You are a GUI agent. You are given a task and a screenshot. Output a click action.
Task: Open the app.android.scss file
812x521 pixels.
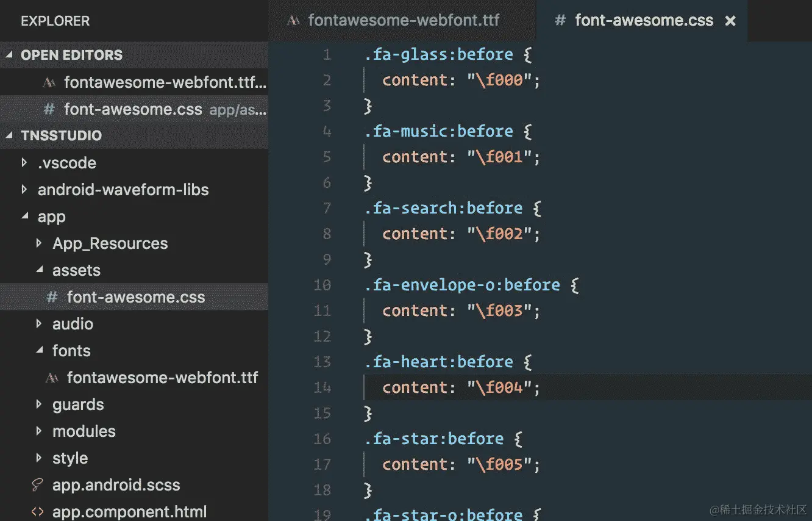click(x=134, y=485)
